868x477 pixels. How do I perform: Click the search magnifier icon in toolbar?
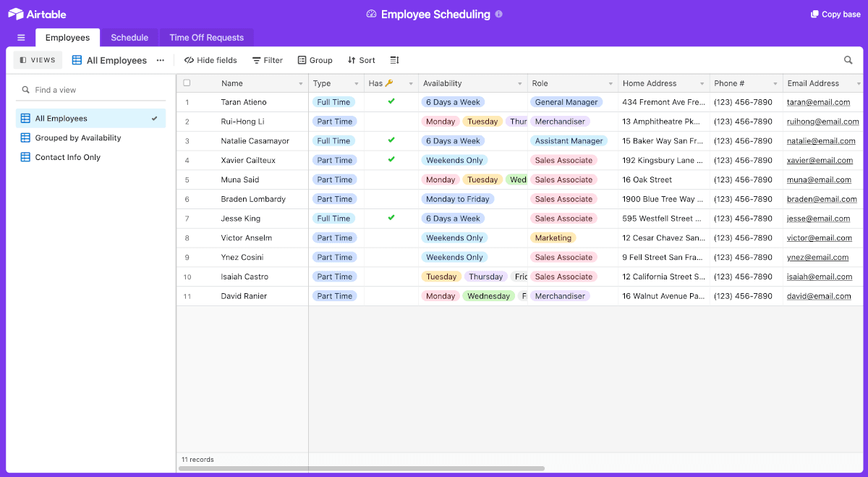848,61
